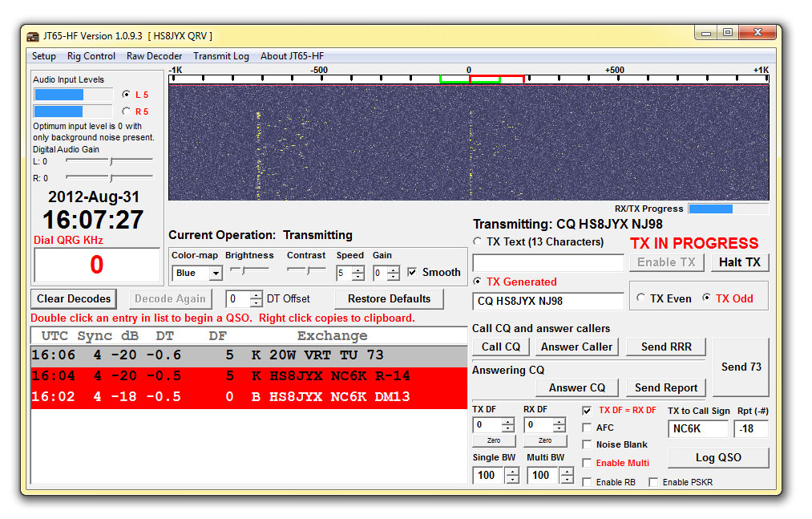Open the Color-map Blue dropdown
The height and width of the screenshot is (519, 812).
tap(216, 274)
